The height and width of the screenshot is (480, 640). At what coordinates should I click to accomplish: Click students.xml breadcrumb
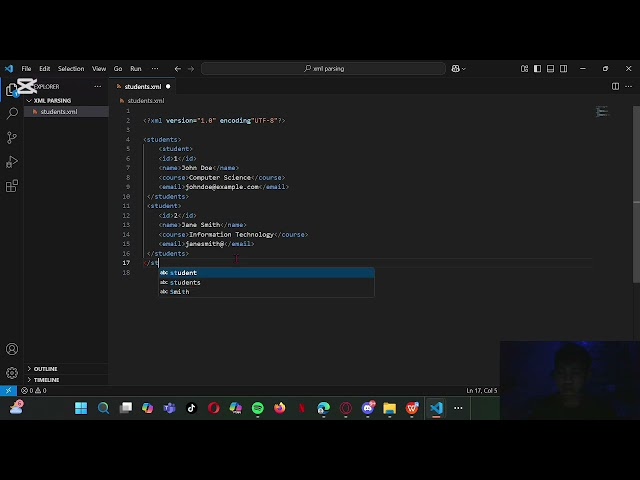[x=146, y=100]
